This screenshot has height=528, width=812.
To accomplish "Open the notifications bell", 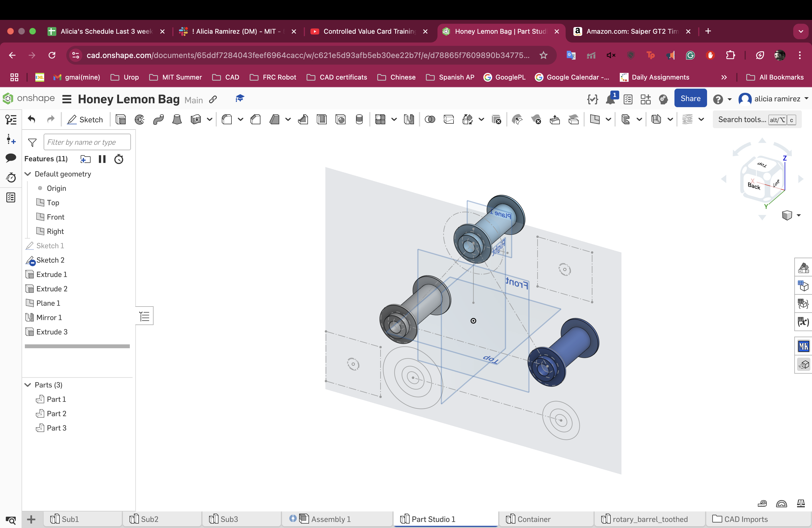I will 610,99.
